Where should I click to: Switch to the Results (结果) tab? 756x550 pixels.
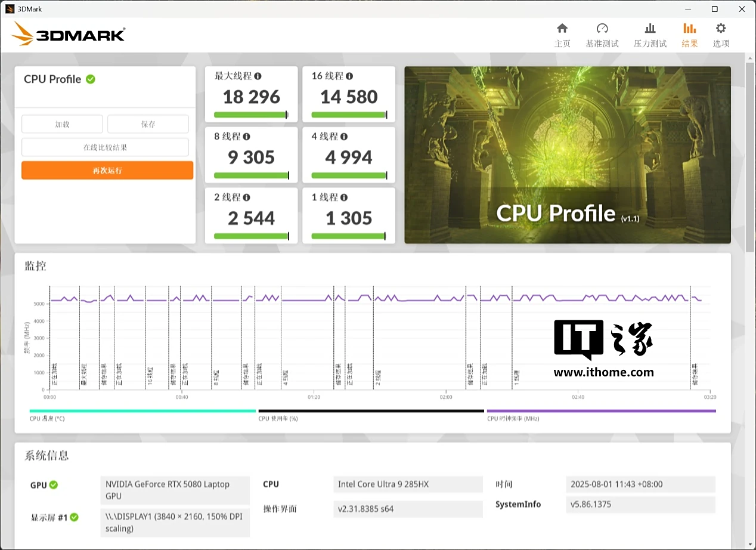pos(689,35)
